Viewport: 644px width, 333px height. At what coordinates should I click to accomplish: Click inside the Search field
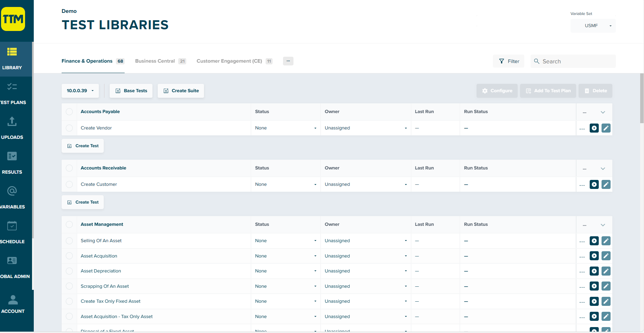click(573, 61)
